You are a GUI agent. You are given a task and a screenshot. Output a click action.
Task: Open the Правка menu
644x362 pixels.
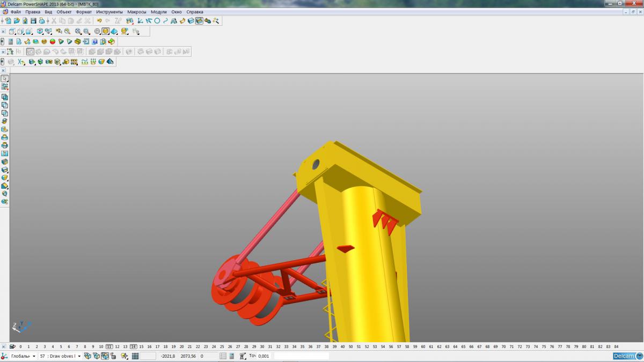click(33, 12)
